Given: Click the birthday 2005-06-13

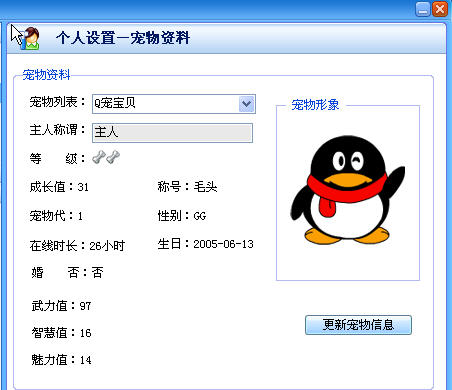Looking at the screenshot, I should point(223,244).
